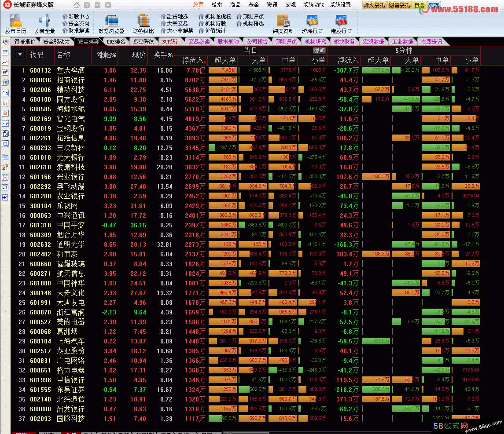Open the table header dropdown arrow
The height and width of the screenshot is (434, 504).
click(x=20, y=55)
